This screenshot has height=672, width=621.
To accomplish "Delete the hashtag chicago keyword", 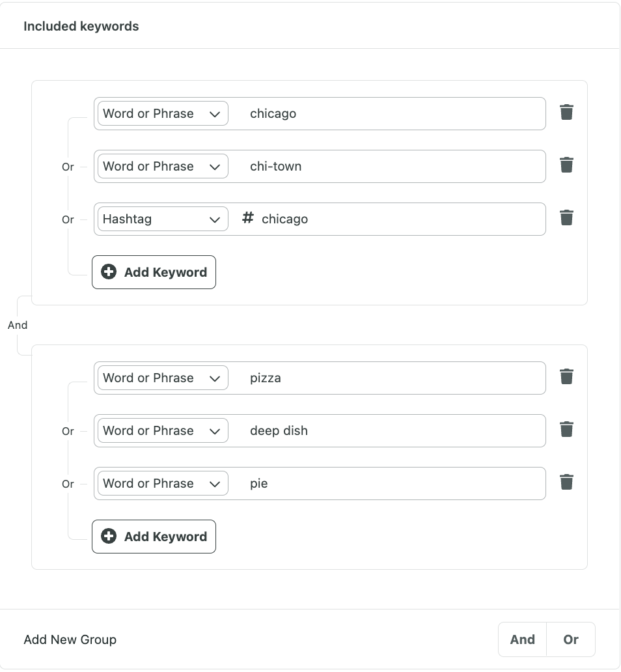I will click(566, 217).
